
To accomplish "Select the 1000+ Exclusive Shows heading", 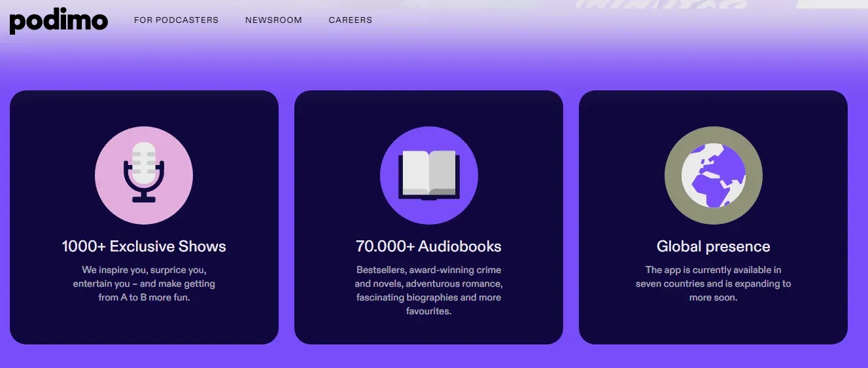I will (x=144, y=247).
